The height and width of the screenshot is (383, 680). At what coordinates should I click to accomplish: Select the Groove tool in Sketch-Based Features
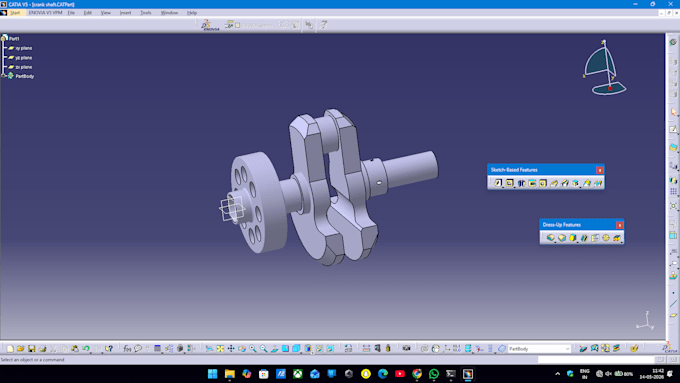pyautogui.click(x=532, y=183)
